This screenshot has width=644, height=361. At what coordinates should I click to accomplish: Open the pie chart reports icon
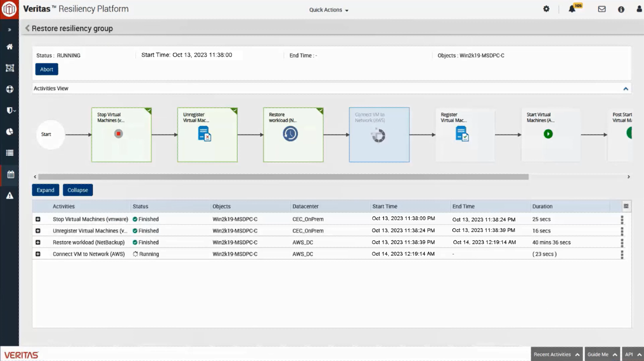click(x=10, y=131)
